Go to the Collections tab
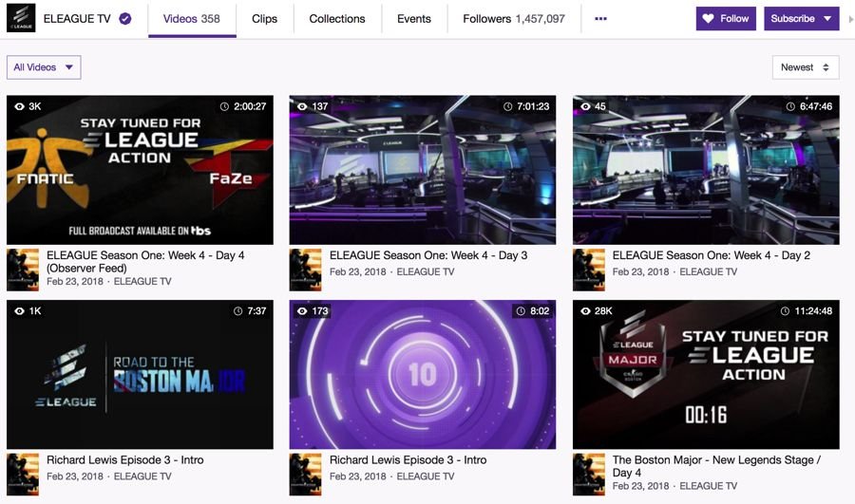This screenshot has height=504, width=855. 337,19
